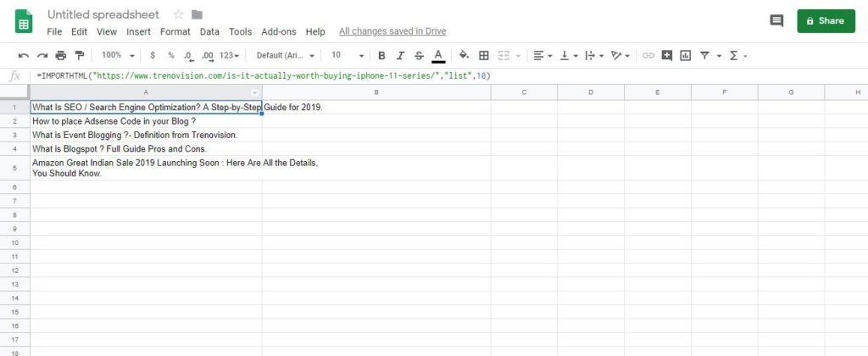Select cell 'What is Event Blogging ?'

point(146,135)
